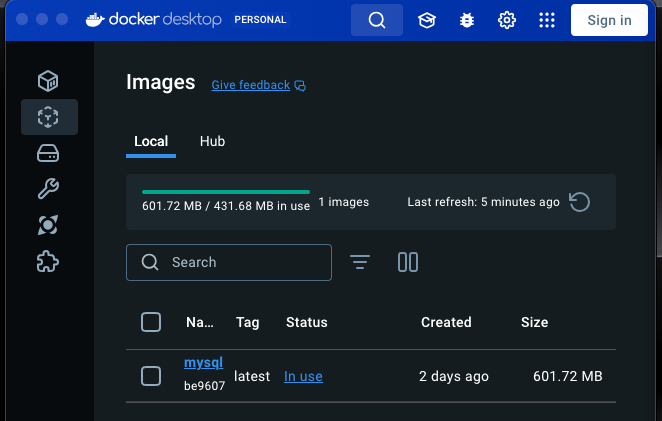Click the In use status link
The width and height of the screenshot is (662, 421).
point(303,376)
